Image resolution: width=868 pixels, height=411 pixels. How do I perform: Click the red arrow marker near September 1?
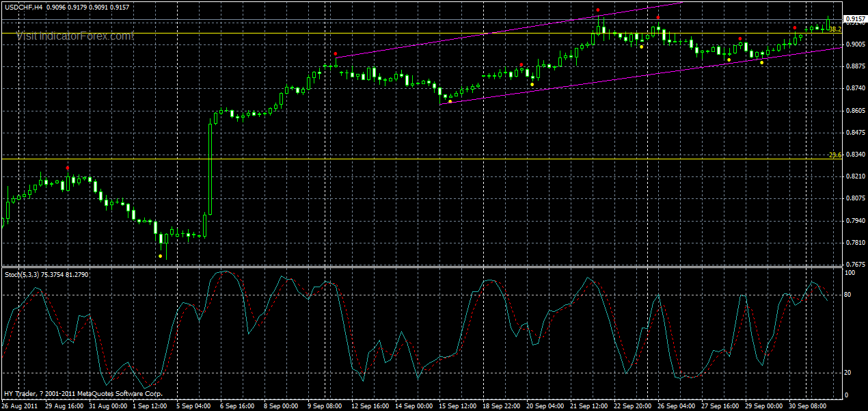68,168
